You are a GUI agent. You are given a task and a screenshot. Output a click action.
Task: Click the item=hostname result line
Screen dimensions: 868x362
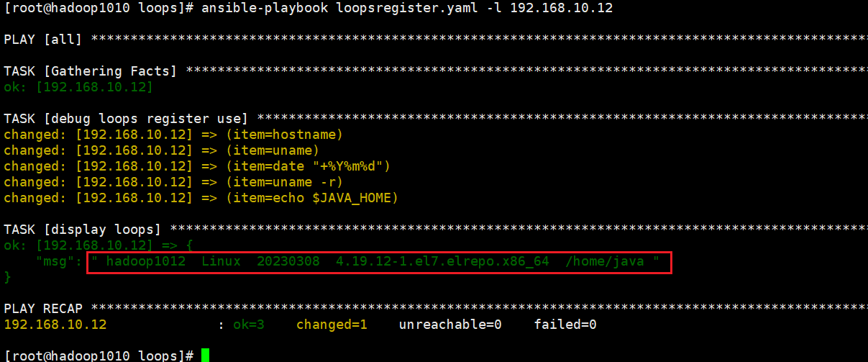click(x=174, y=135)
